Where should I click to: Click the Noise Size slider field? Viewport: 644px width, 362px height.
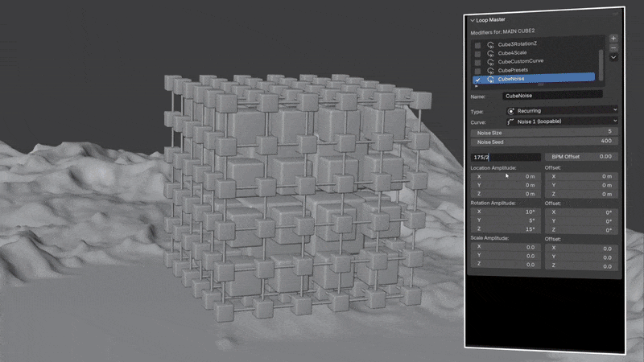click(x=544, y=132)
